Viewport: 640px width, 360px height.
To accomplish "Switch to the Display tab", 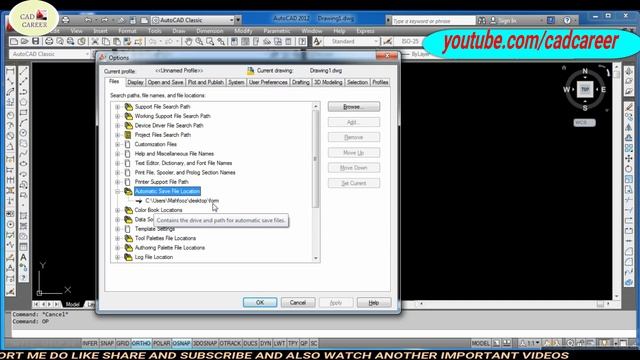I will point(135,82).
